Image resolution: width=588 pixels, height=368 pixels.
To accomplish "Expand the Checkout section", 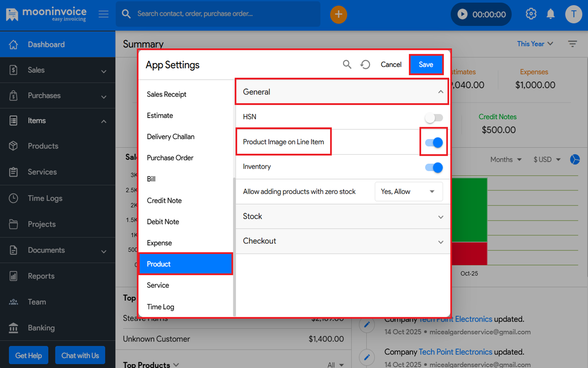I will tap(343, 241).
